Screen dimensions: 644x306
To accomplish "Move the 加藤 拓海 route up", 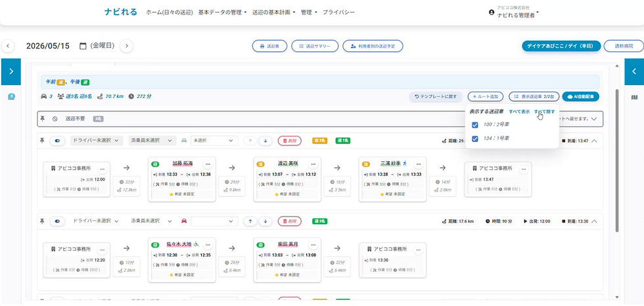I will pos(250,141).
